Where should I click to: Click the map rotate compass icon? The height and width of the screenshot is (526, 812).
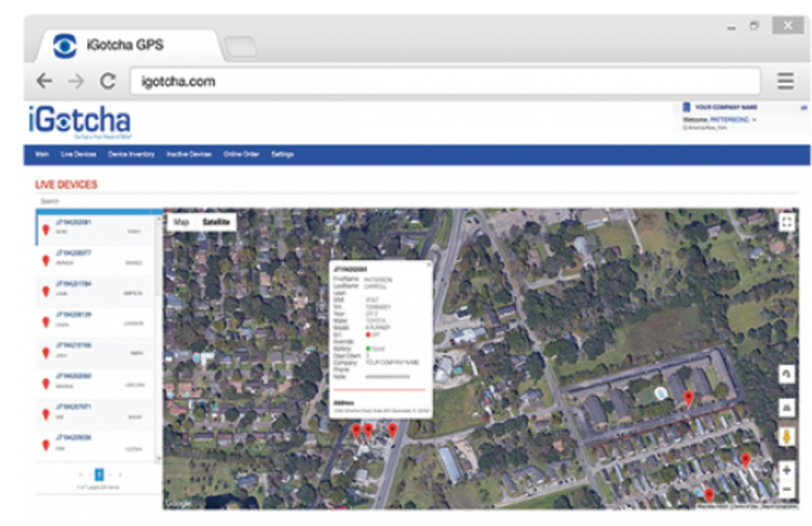coord(785,373)
